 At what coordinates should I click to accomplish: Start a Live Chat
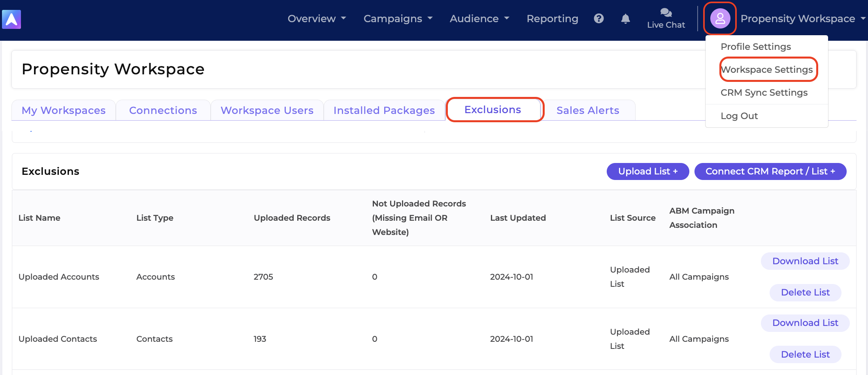point(666,19)
